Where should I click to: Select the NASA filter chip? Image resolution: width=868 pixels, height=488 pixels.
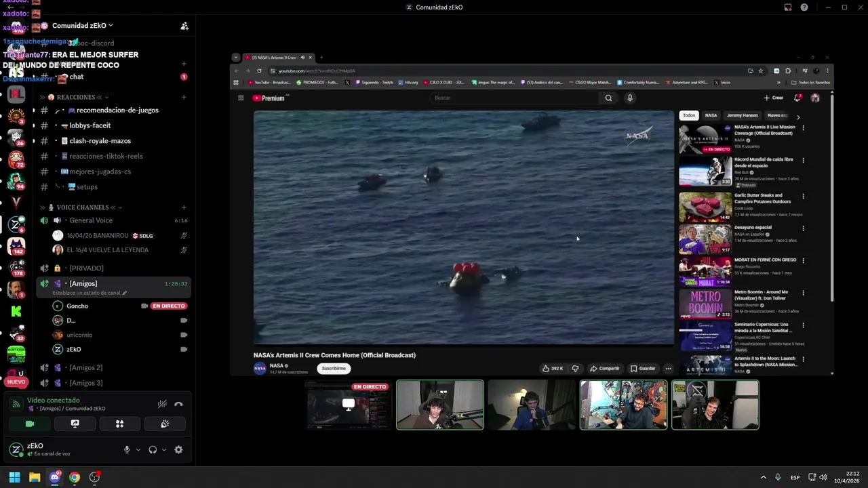pos(711,115)
